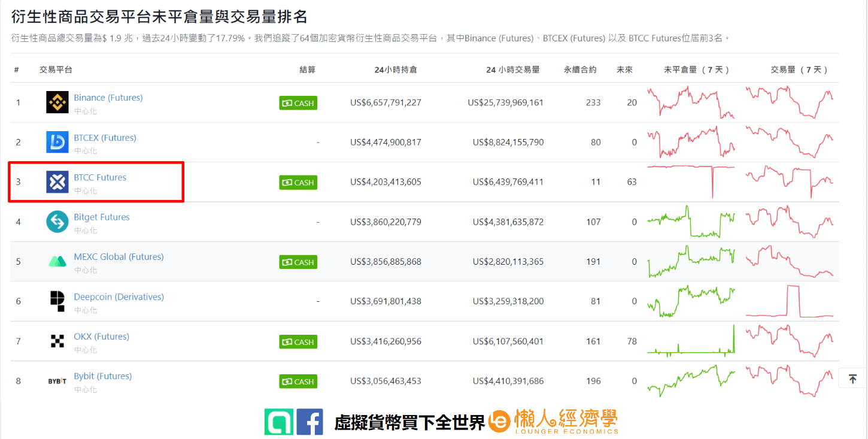Open the Bitget Futures link
The image size is (868, 439).
[x=102, y=217]
